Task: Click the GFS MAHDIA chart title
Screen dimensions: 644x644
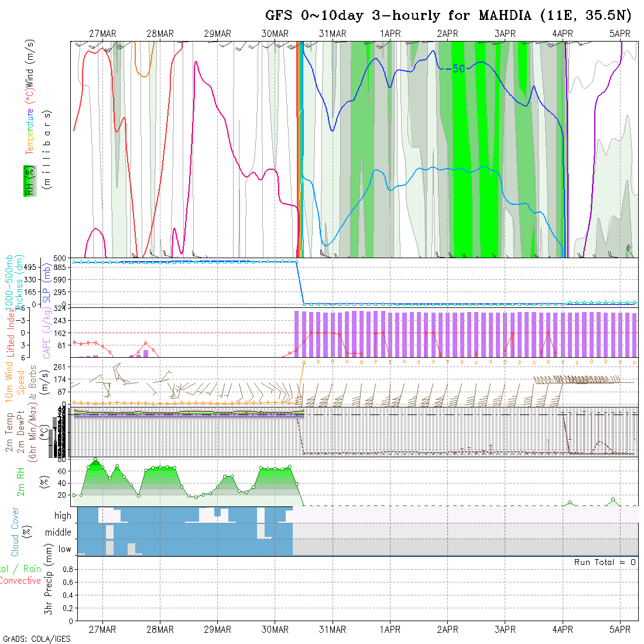Action: tap(448, 15)
